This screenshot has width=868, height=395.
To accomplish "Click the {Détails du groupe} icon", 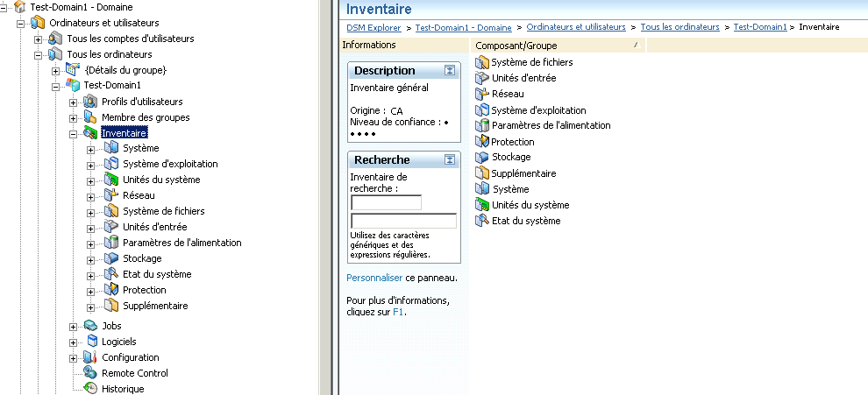I will click(73, 70).
